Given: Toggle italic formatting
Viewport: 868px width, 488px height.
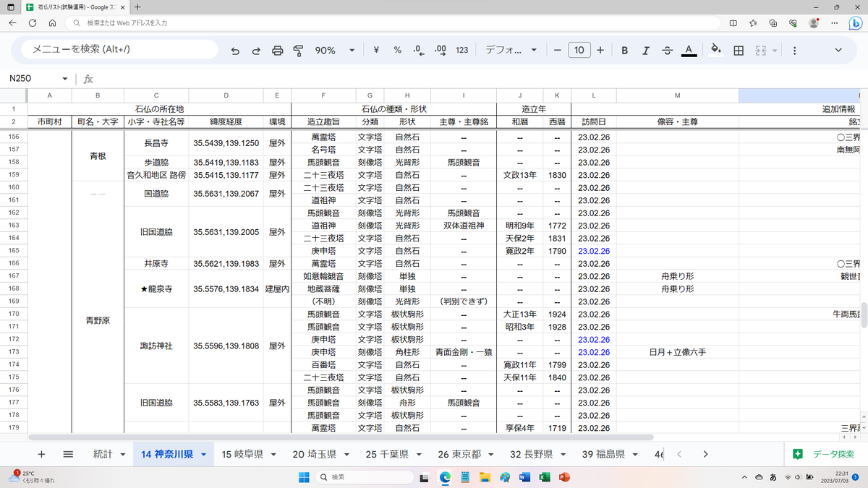Looking at the screenshot, I should (646, 51).
